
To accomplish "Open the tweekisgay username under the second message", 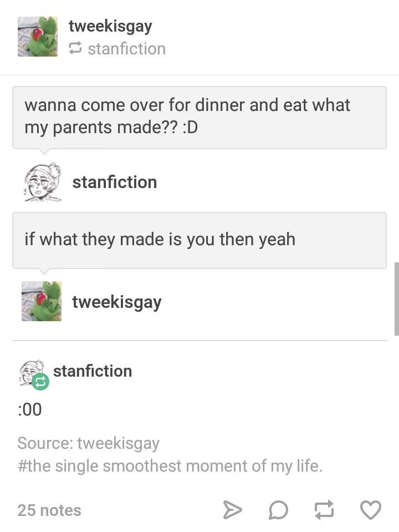I will pos(116,302).
